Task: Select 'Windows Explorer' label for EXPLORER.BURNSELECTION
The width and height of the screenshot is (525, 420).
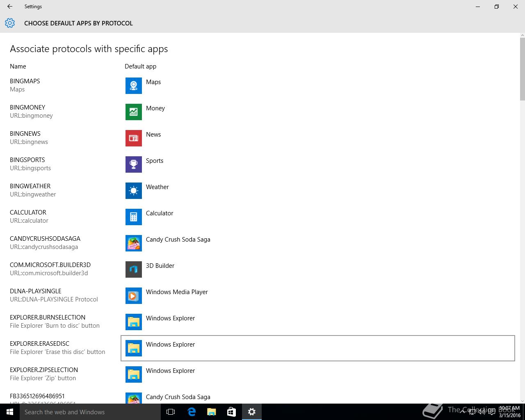Action: coord(170,318)
